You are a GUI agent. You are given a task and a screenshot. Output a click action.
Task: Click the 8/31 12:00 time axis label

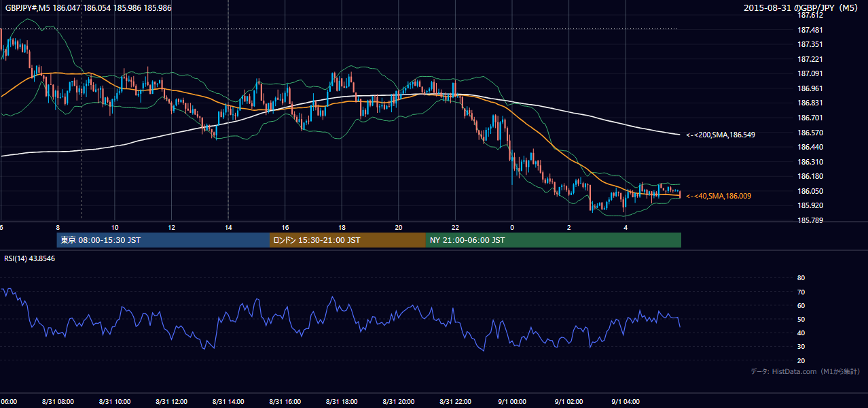171,401
